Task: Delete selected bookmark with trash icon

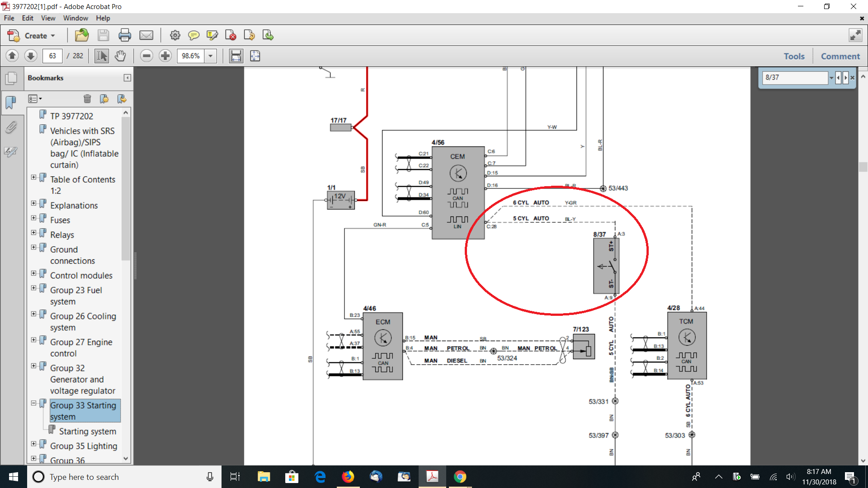Action: coord(87,99)
